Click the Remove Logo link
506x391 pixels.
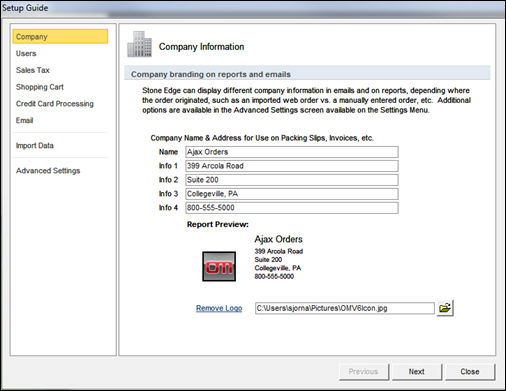coord(219,308)
